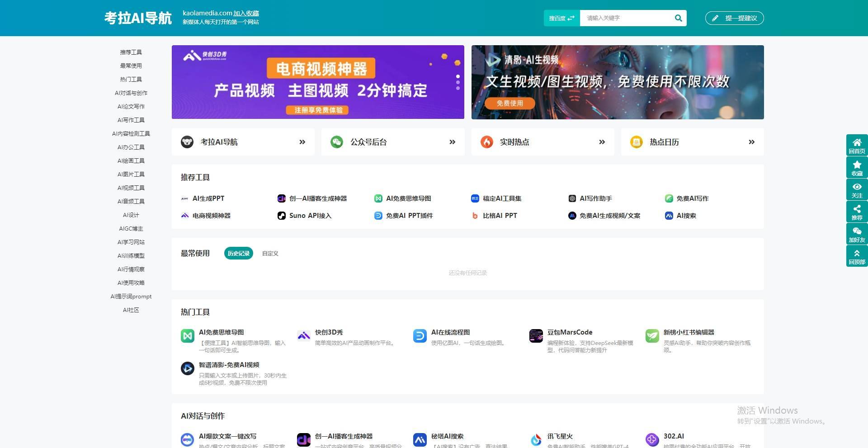Expand the 实时热点 card arrow
This screenshot has width=868, height=448.
pyautogui.click(x=602, y=142)
